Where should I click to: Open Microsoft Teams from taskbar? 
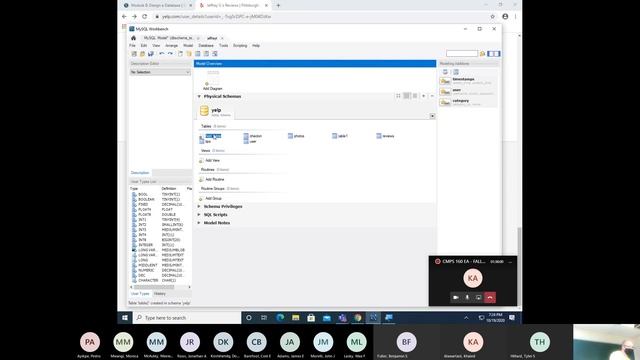click(x=342, y=318)
